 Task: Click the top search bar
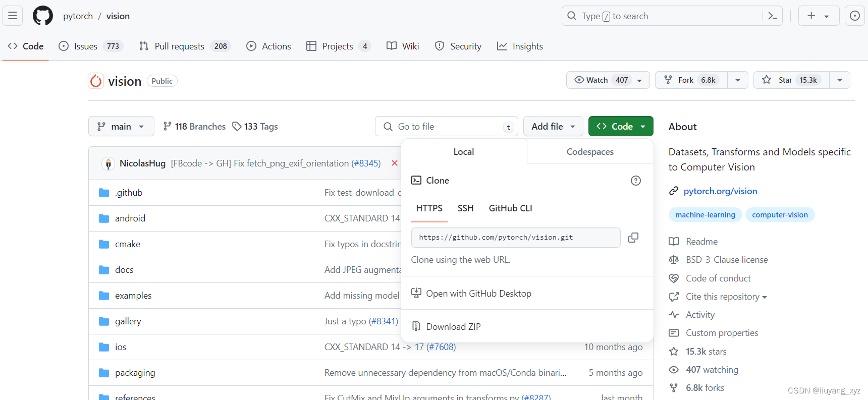click(672, 16)
